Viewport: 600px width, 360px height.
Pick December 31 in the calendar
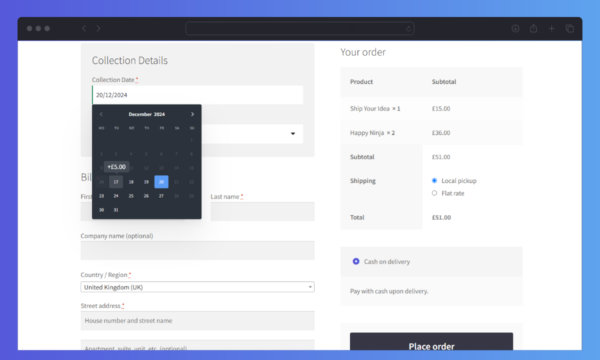point(116,210)
